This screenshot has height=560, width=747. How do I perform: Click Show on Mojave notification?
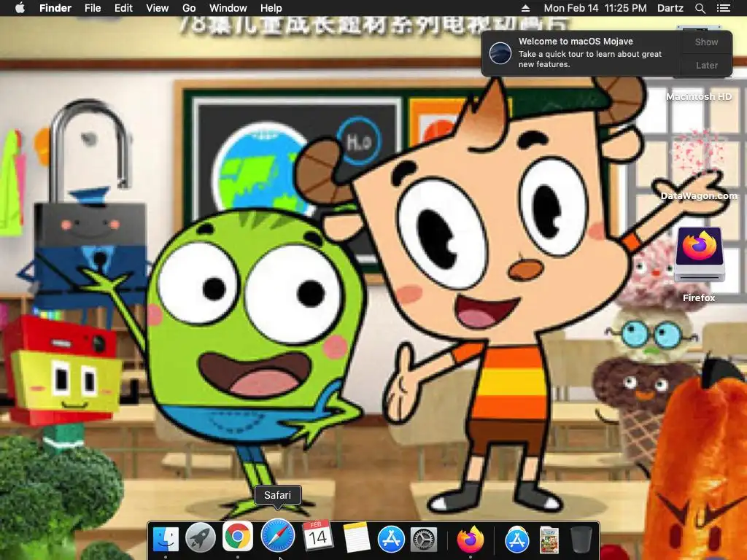(x=706, y=42)
